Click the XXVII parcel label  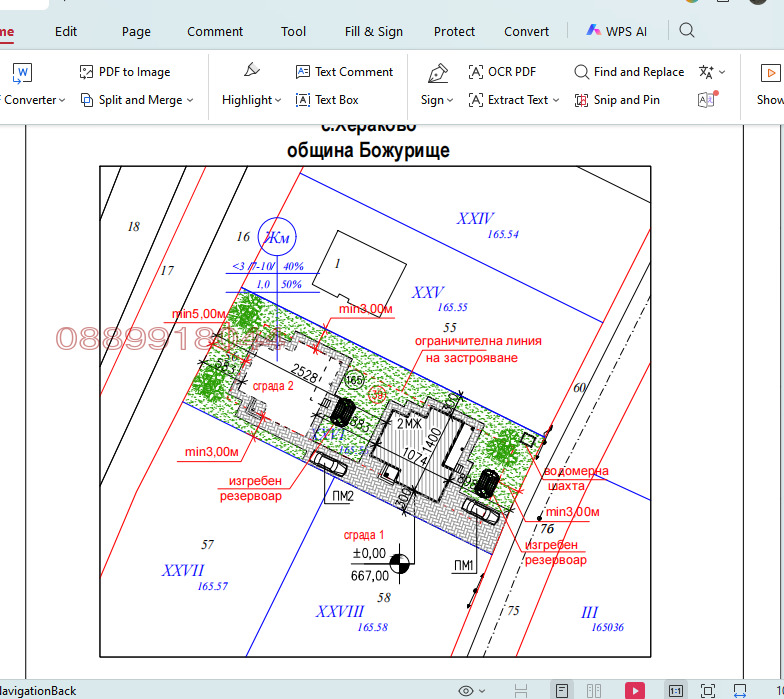183,570
